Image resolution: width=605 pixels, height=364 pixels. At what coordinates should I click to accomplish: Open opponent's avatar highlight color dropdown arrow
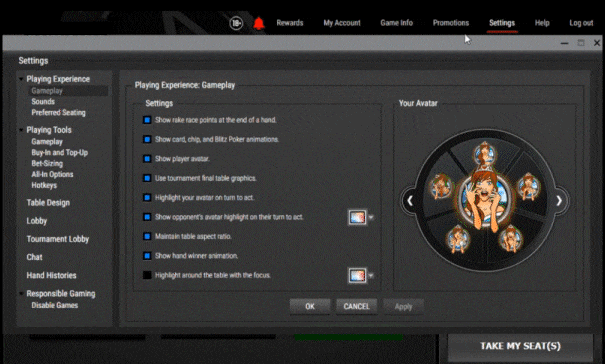pos(371,217)
